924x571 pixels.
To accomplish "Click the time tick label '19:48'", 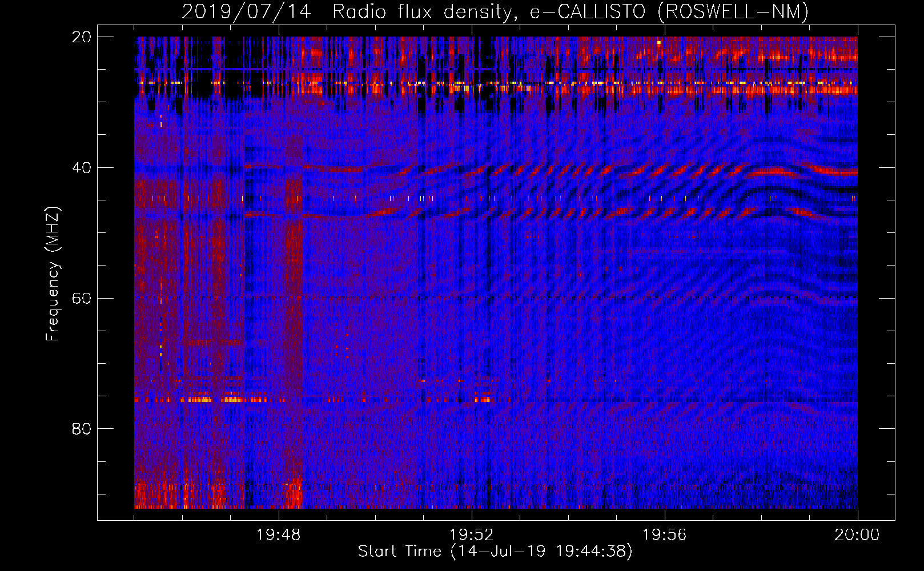I will [x=279, y=535].
